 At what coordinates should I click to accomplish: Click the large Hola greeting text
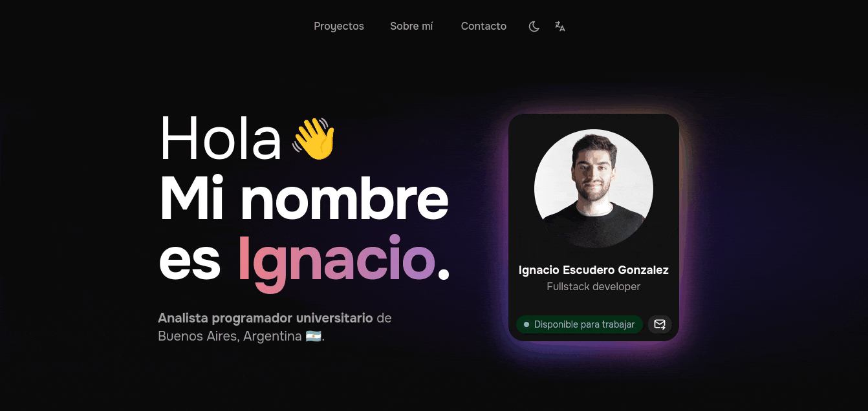[x=221, y=138]
